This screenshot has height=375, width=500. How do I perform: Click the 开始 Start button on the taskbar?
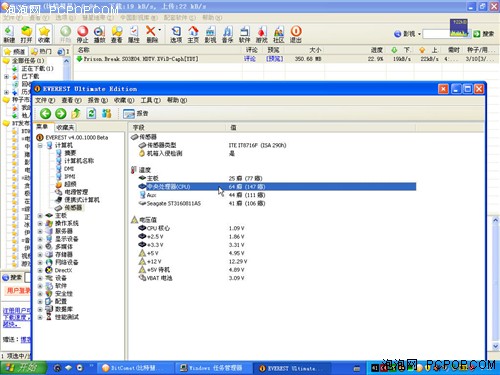(x=23, y=368)
